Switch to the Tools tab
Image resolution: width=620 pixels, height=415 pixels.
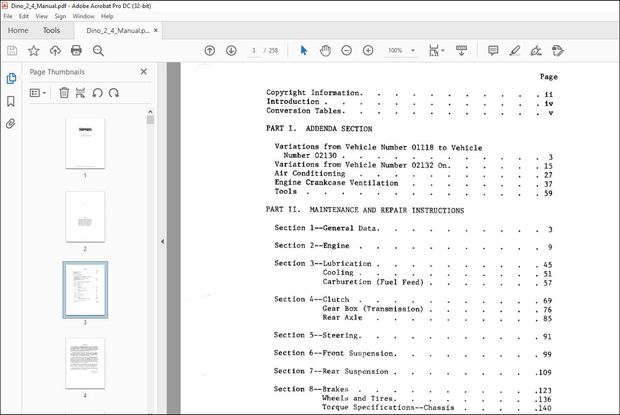(x=51, y=30)
